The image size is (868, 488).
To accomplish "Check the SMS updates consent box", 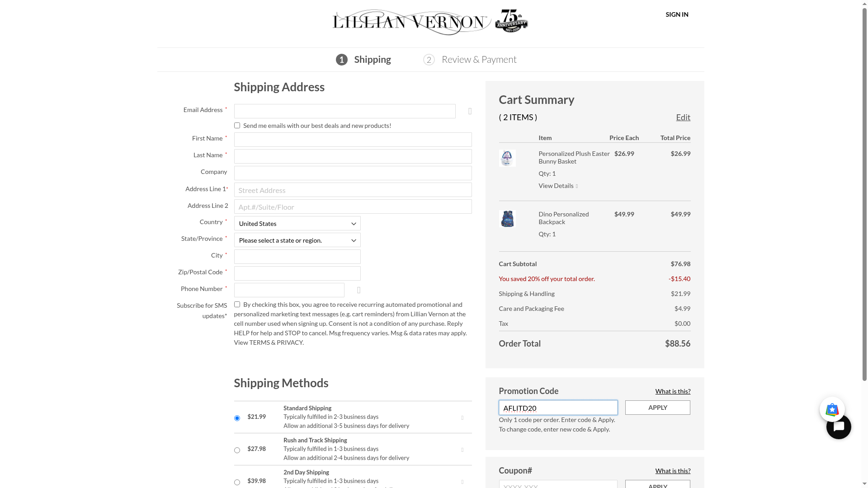I will [237, 305].
